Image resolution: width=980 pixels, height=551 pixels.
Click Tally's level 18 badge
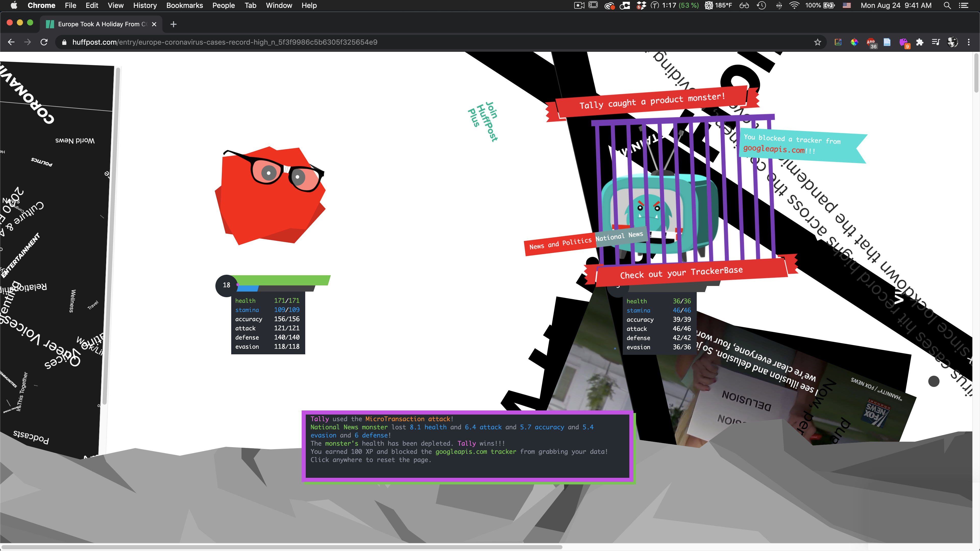point(226,285)
